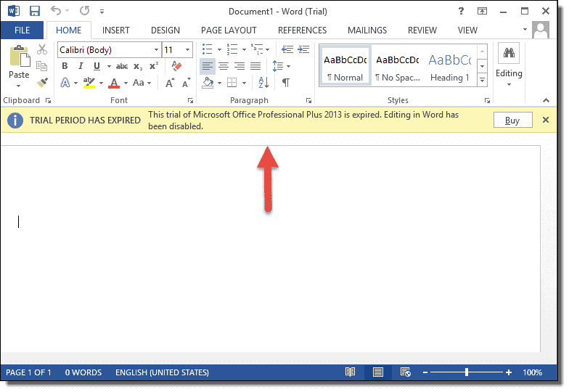Image resolution: width=569 pixels, height=392 pixels.
Task: Toggle Subscript formatting
Action: [138, 67]
